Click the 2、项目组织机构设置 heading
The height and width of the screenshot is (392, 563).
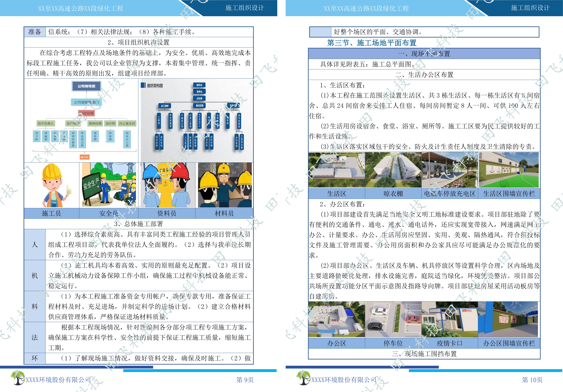coord(139,42)
